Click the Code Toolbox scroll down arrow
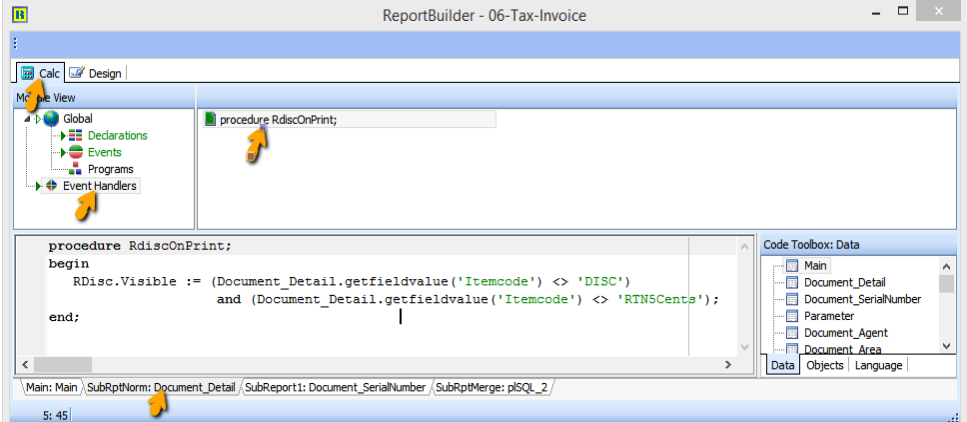967x422 pixels. [x=947, y=346]
